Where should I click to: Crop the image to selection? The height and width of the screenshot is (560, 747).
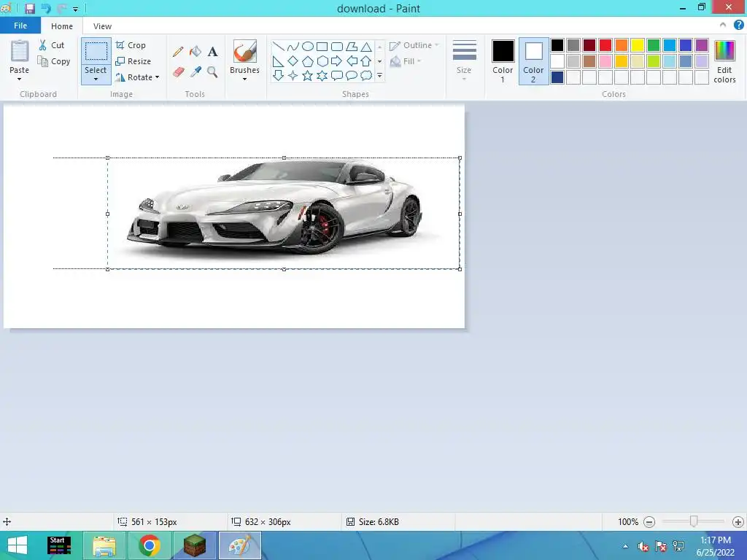pos(131,45)
